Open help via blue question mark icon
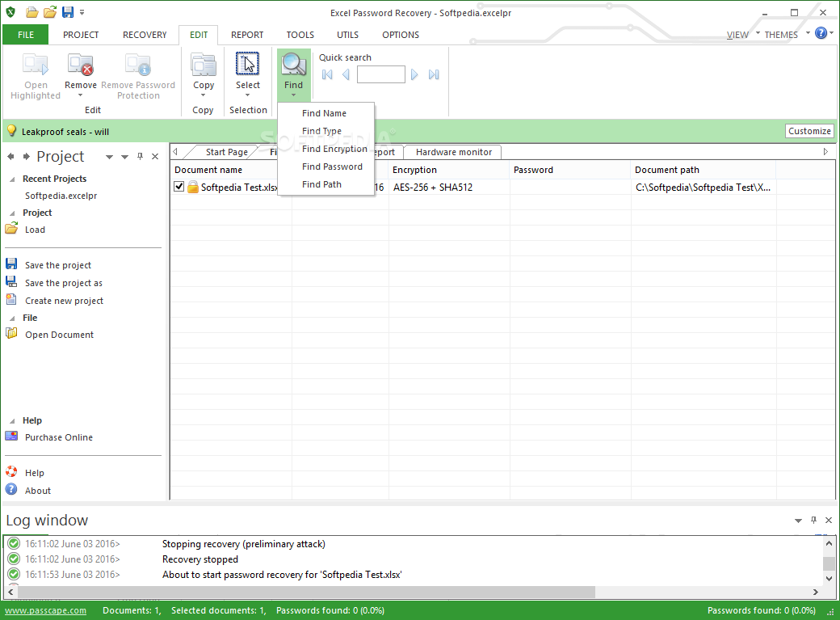The width and height of the screenshot is (840, 620). point(821,33)
